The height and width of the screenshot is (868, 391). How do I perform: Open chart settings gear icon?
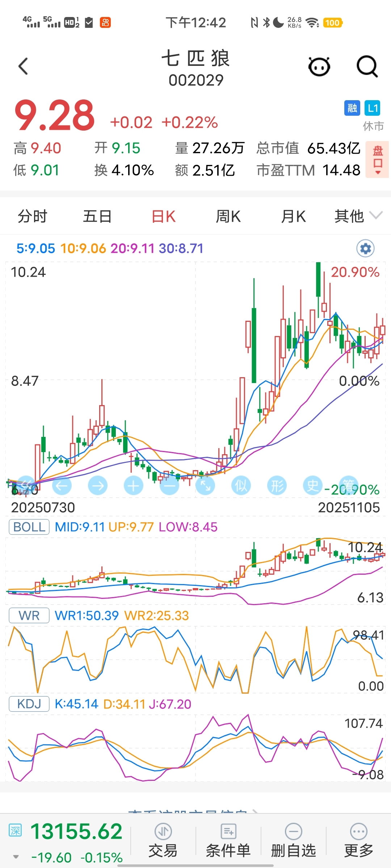coord(366,248)
